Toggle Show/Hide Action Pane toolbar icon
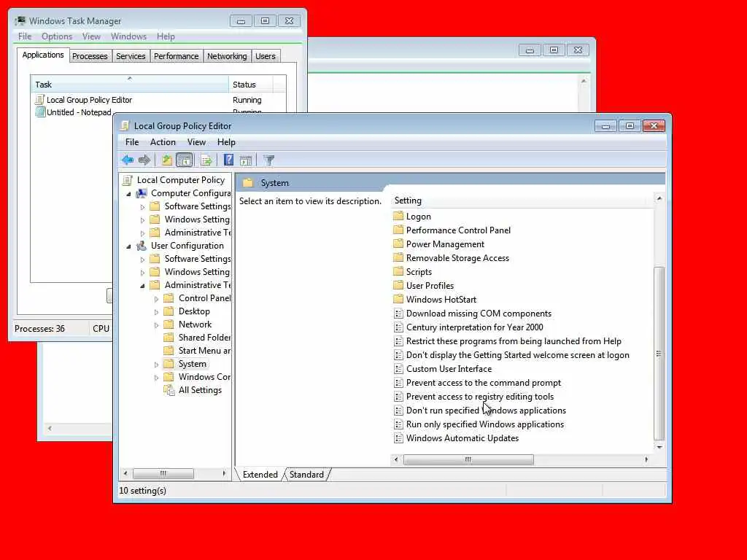Screen dimensions: 747x560 (246, 160)
